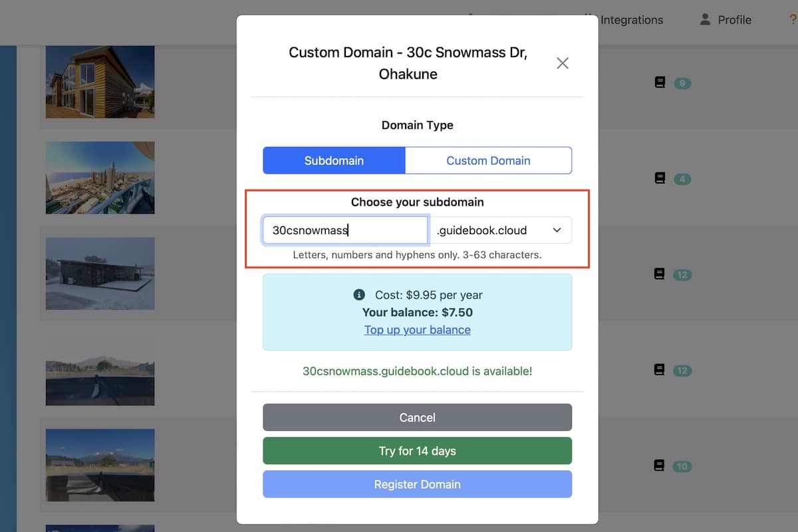Open the .guidebook.cloud domain dropdown
The image size is (798, 532).
500,230
